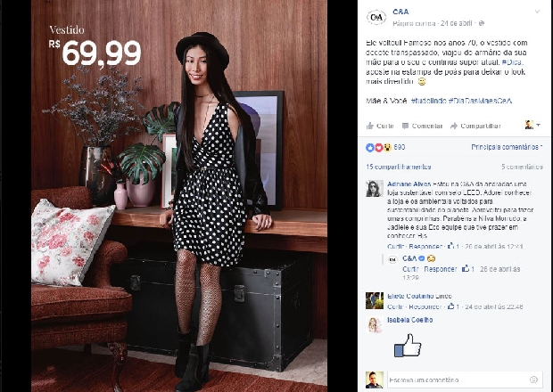Image resolution: width=553 pixels, height=392 pixels.
Task: Like the post with Curtir button
Action: point(380,126)
